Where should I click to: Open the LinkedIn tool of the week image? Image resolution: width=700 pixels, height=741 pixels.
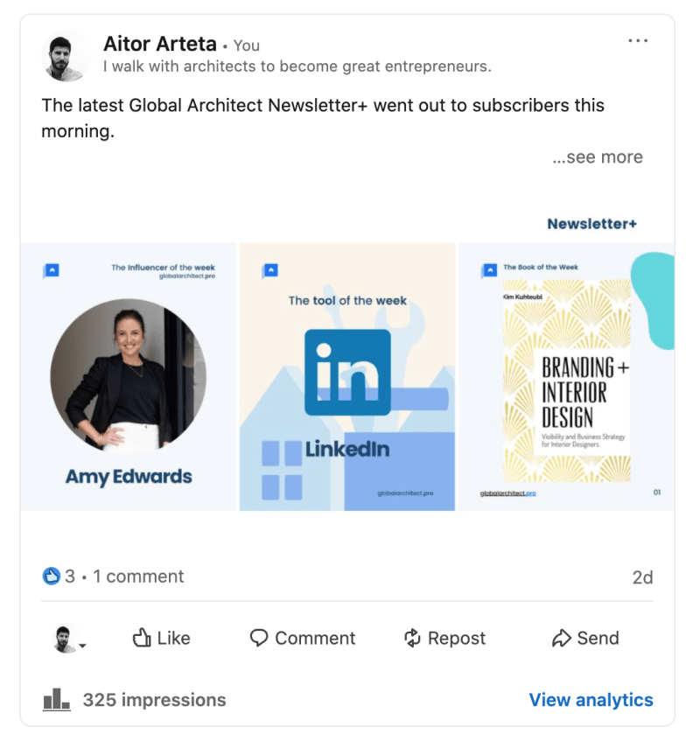(347, 377)
